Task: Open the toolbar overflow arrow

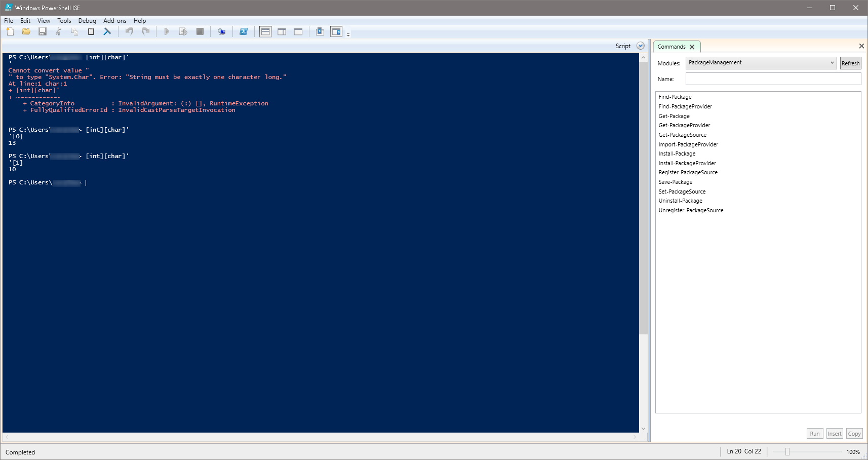Action: [347, 34]
